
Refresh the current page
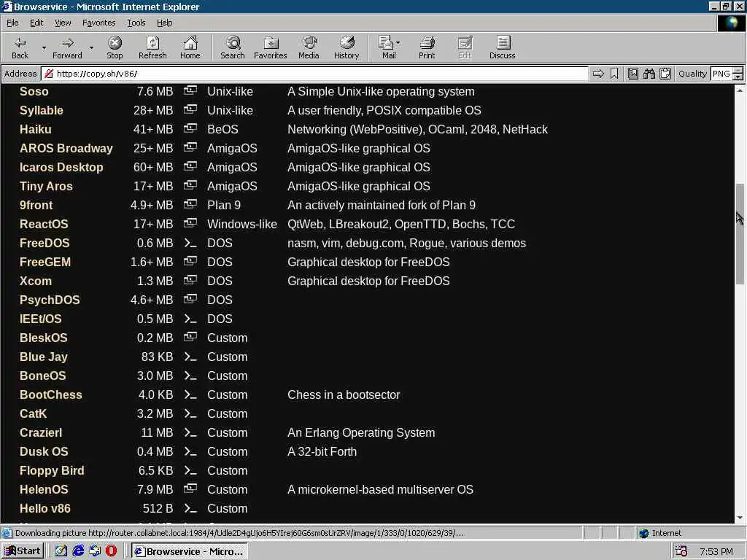tap(152, 47)
